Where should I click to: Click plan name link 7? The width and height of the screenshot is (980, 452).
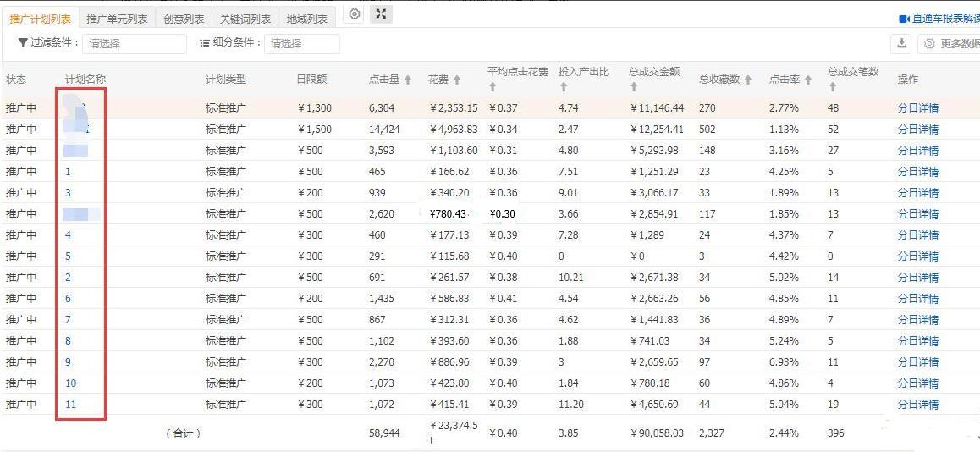(x=68, y=320)
